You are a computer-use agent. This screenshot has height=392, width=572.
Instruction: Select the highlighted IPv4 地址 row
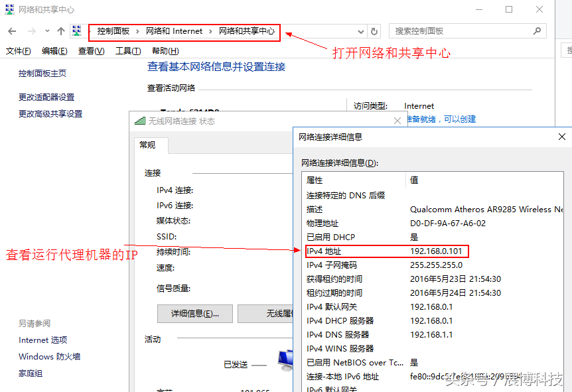(385, 251)
